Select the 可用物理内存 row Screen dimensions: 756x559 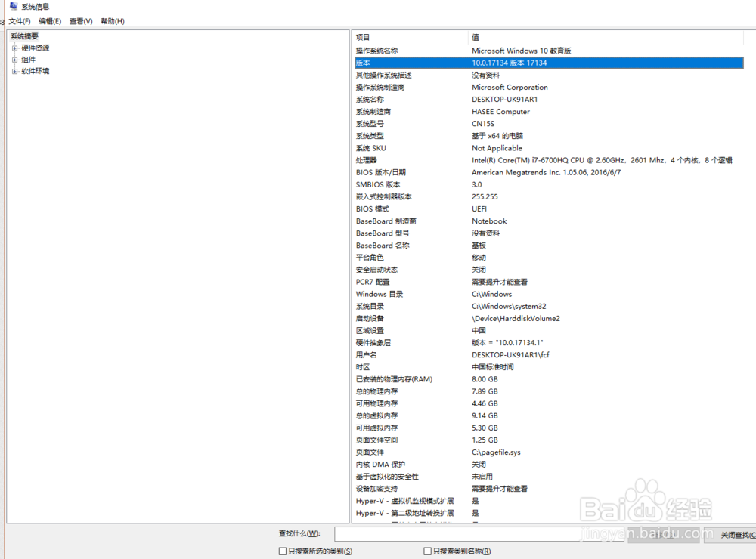[x=549, y=403]
